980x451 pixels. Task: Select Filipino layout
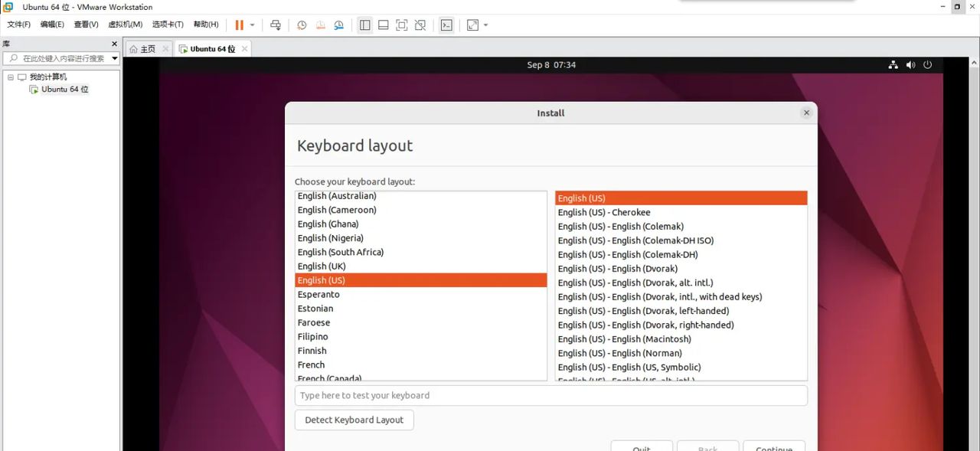pos(421,337)
